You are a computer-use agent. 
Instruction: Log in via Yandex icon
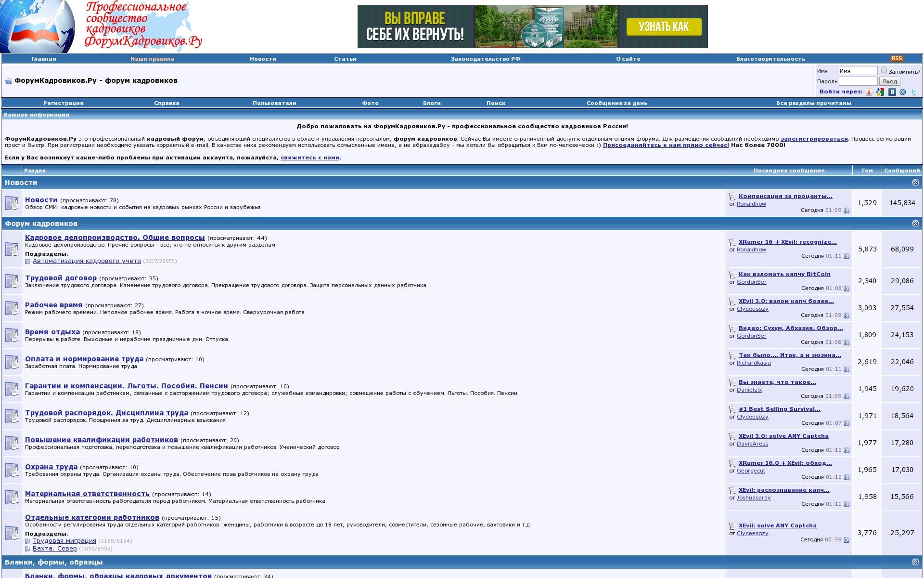[x=869, y=92]
